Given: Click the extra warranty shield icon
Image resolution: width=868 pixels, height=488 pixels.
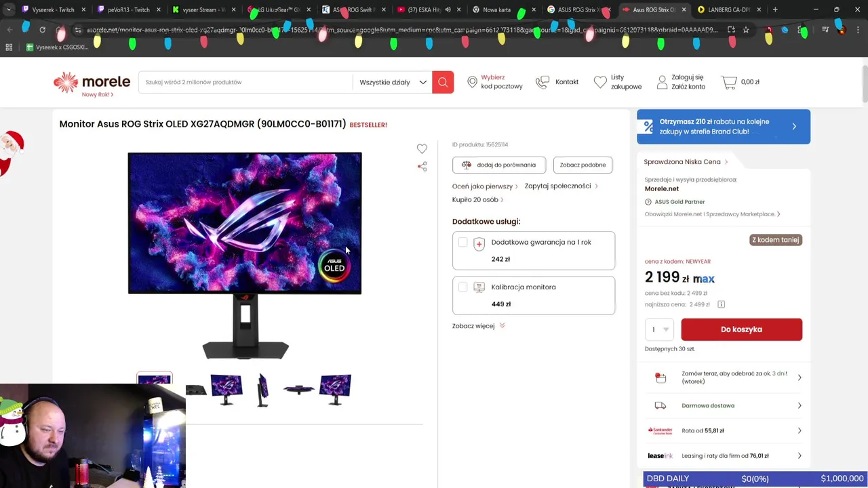Looking at the screenshot, I should click(x=479, y=244).
